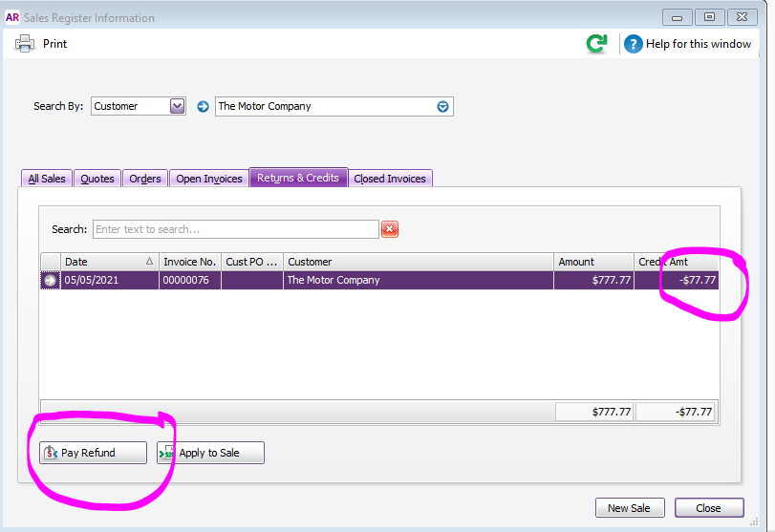
Task: View the Closed Invoices tab
Action: pyautogui.click(x=391, y=179)
